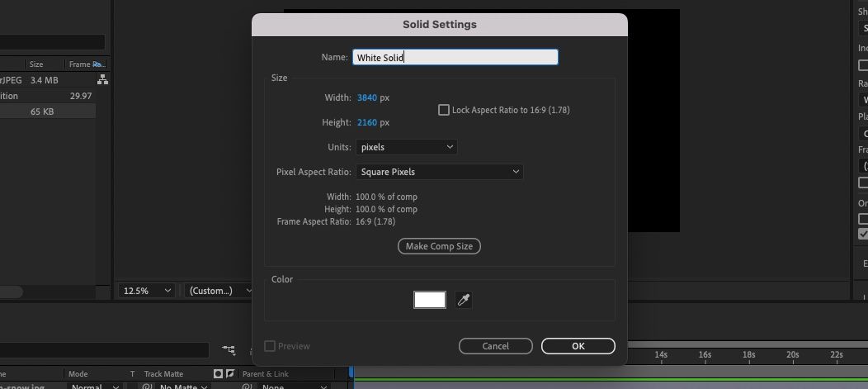Open the (Custom...) resolution dropdown
The height and width of the screenshot is (389, 868).
218,291
